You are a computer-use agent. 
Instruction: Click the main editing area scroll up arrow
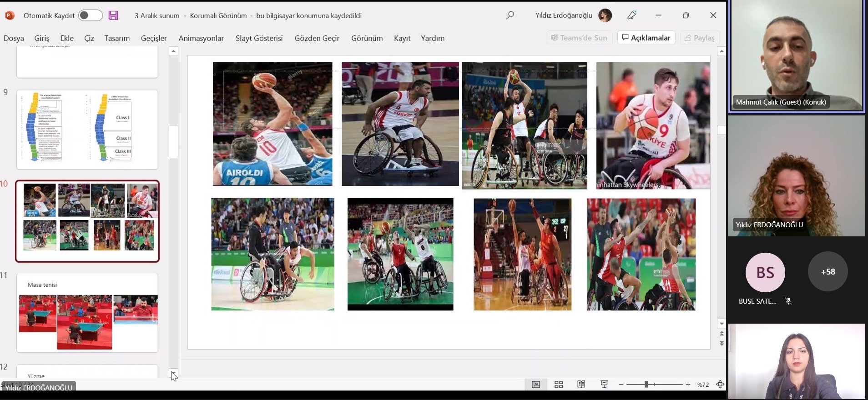pos(722,51)
